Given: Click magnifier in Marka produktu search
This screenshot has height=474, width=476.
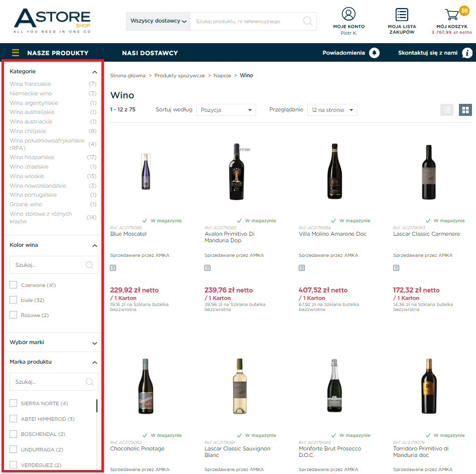Looking at the screenshot, I should tap(89, 382).
